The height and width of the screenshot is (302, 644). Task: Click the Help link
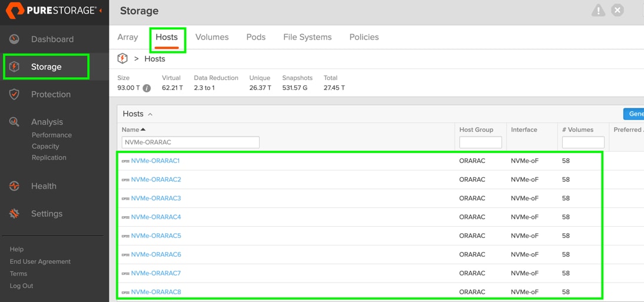point(17,249)
